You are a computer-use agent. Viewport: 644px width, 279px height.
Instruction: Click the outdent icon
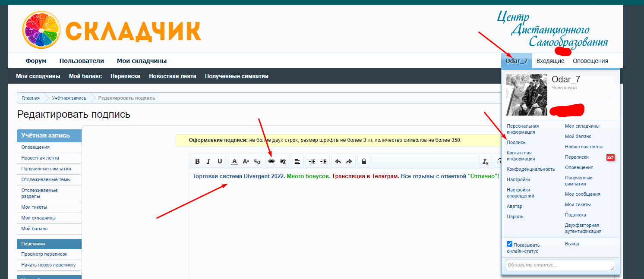tap(312, 161)
